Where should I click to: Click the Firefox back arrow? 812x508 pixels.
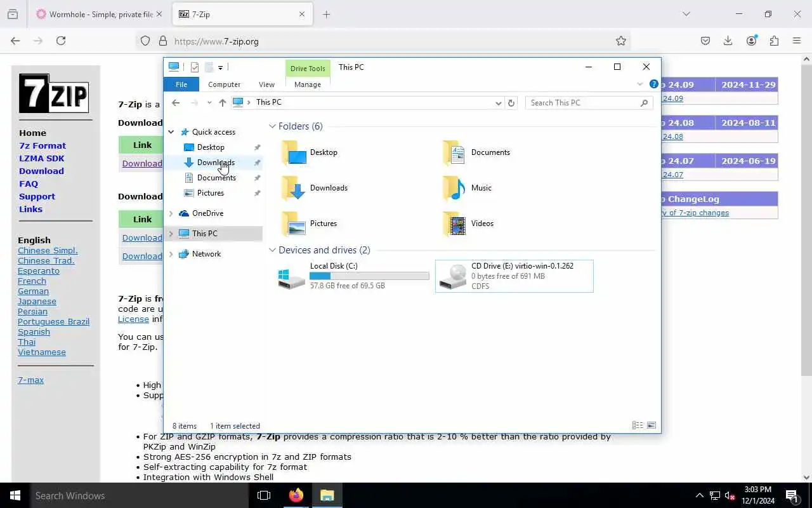point(15,41)
